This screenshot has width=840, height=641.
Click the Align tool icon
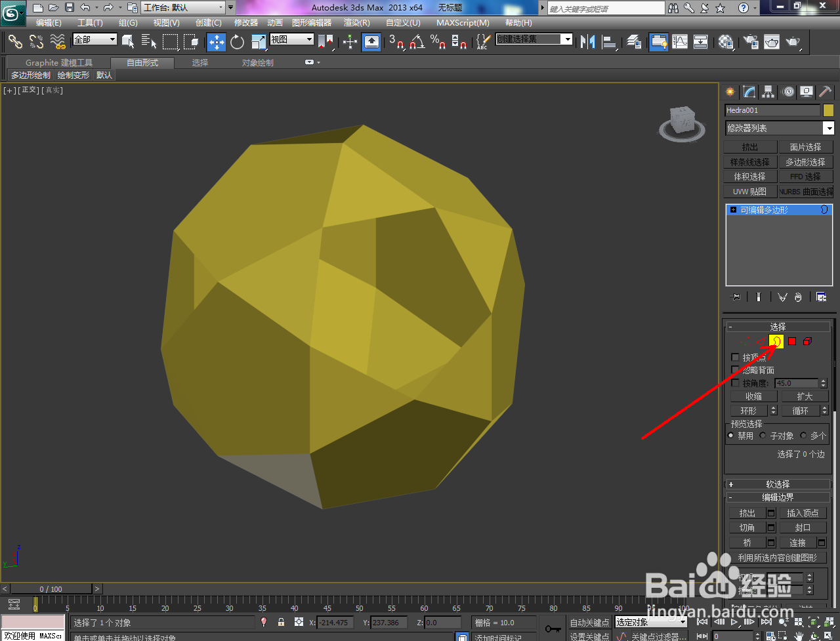[610, 42]
